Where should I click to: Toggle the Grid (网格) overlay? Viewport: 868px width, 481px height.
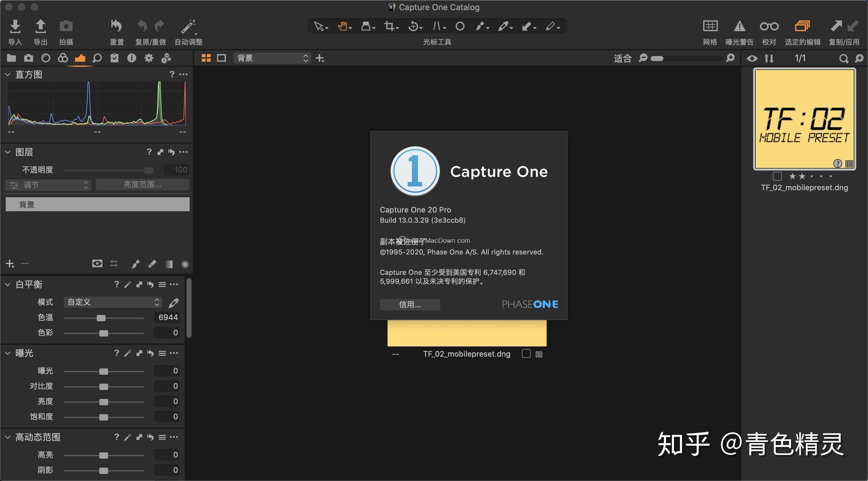(x=710, y=26)
